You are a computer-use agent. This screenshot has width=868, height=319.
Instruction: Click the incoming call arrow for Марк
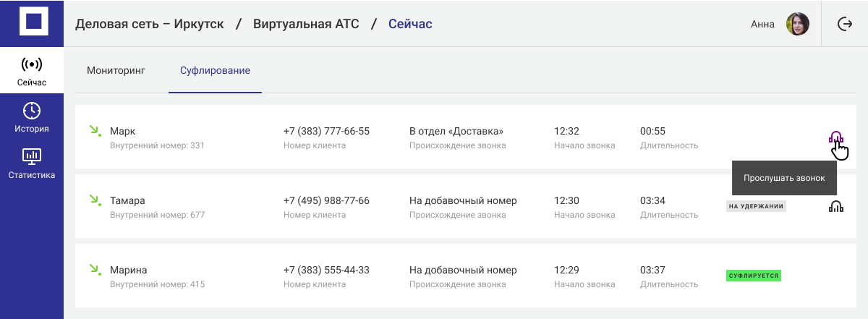[94, 131]
